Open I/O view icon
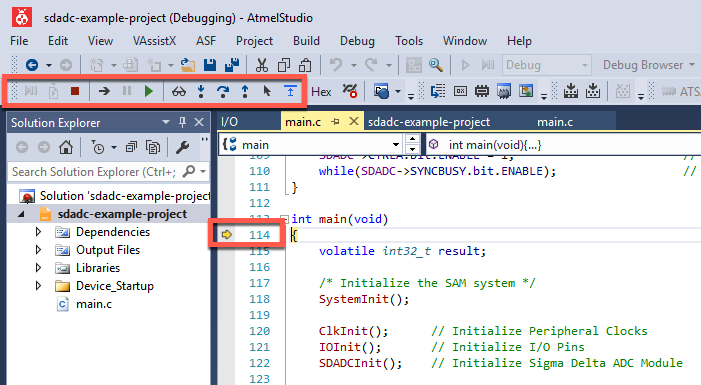Image resolution: width=701 pixels, height=385 pixels. click(526, 91)
